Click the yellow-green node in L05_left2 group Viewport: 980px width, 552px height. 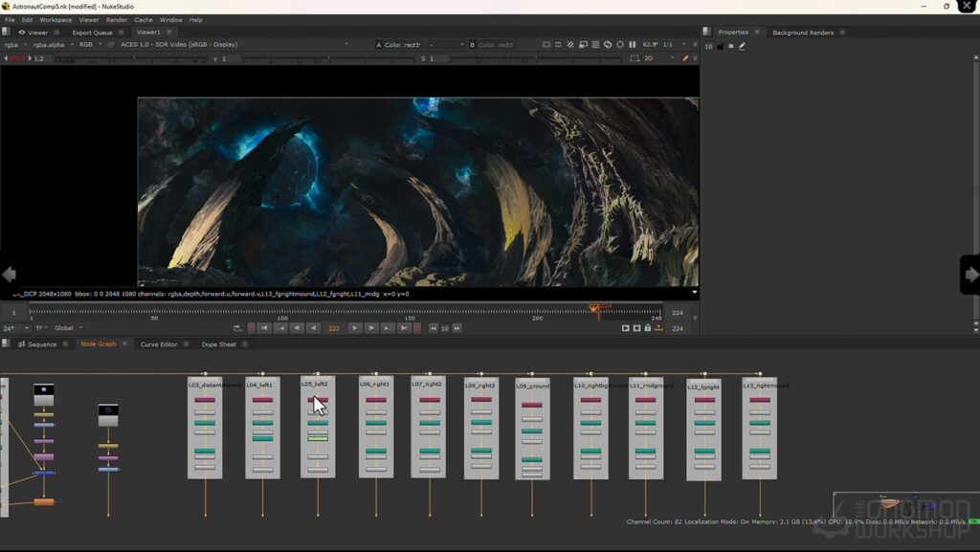(x=318, y=439)
